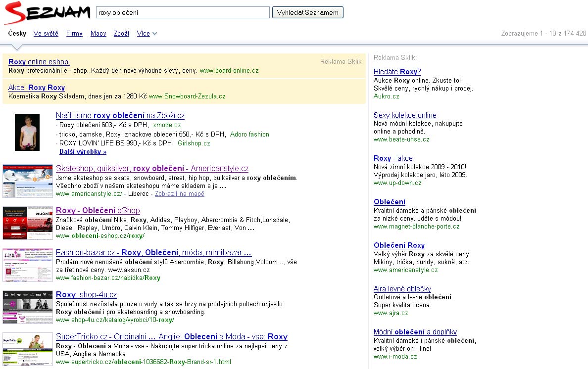
Task: Visit Aukro.cz sidebar ad URL
Action: [x=386, y=96]
